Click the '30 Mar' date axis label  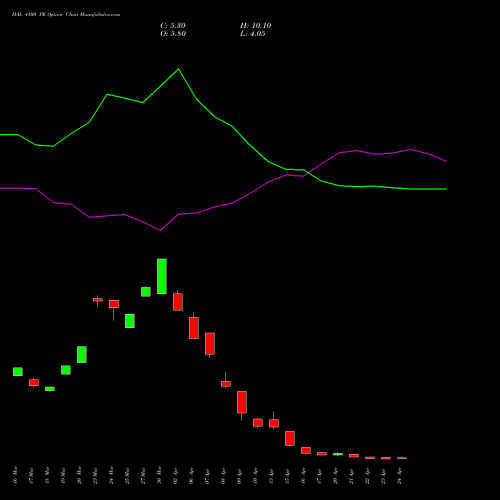(x=159, y=475)
